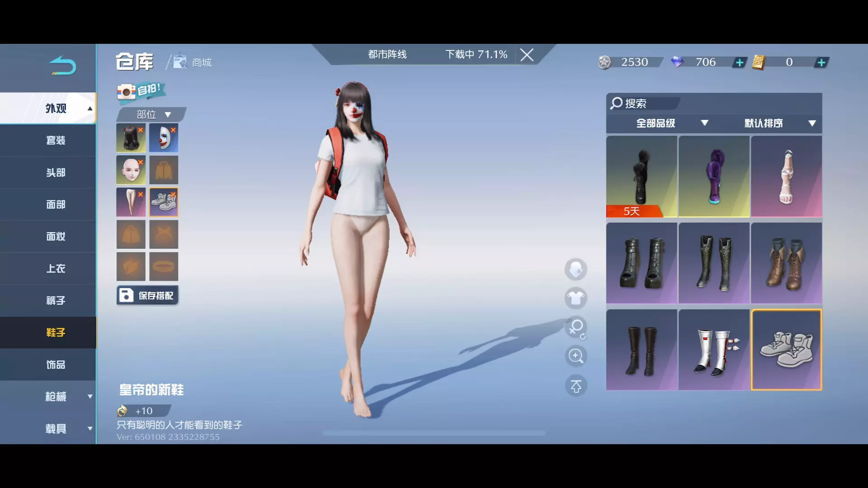Screen dimensions: 868x488
Task: Click the 保存搭配 save outfit button
Action: [147, 296]
